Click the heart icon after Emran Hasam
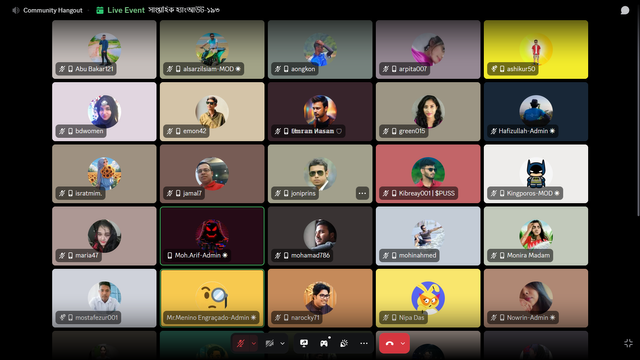The width and height of the screenshot is (640, 360). [339, 131]
